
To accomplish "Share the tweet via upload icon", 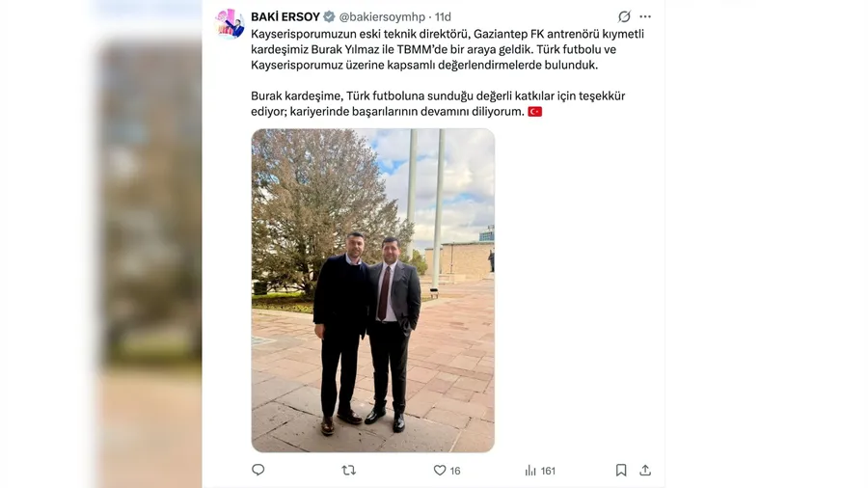I will tap(645, 471).
